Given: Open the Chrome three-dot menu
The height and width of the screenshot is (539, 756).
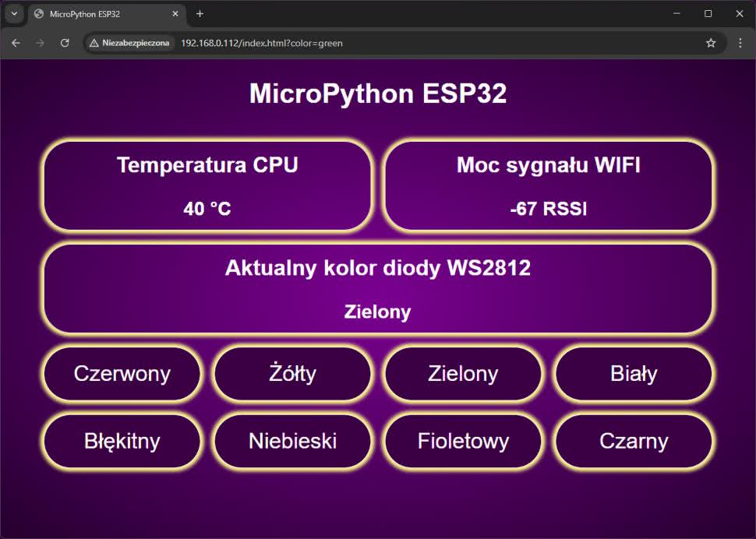Looking at the screenshot, I should (740, 43).
